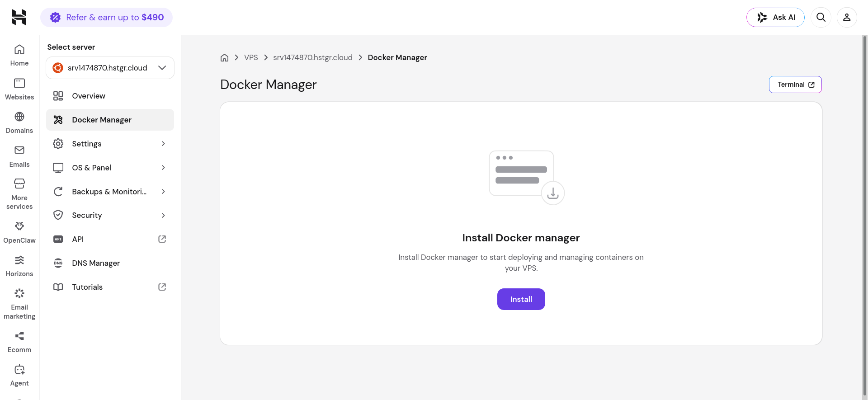Click the Install Docker manager heading
Viewport: 868px width, 400px height.
521,238
